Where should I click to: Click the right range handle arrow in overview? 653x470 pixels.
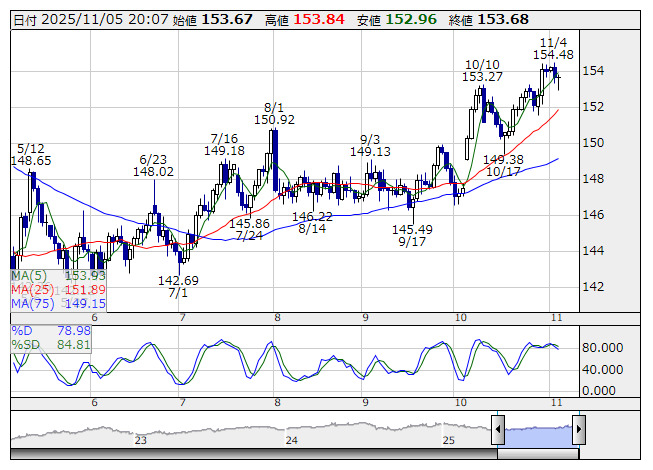point(578,430)
